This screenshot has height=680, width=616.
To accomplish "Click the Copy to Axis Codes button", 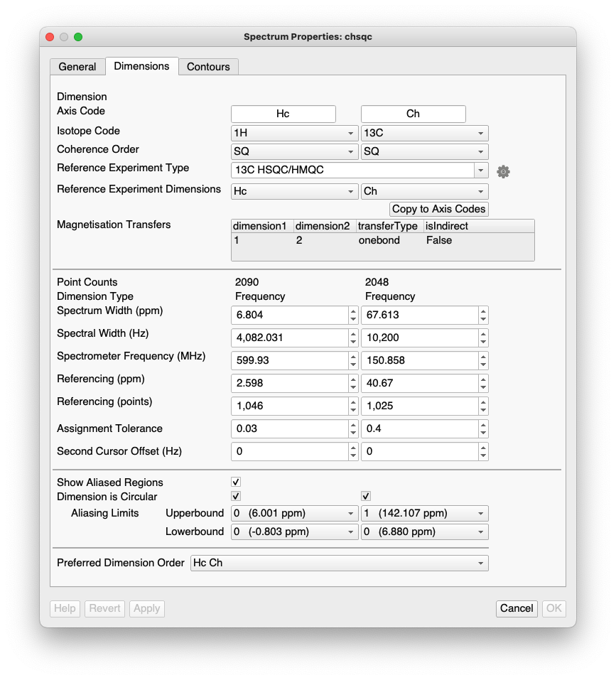I will [438, 209].
